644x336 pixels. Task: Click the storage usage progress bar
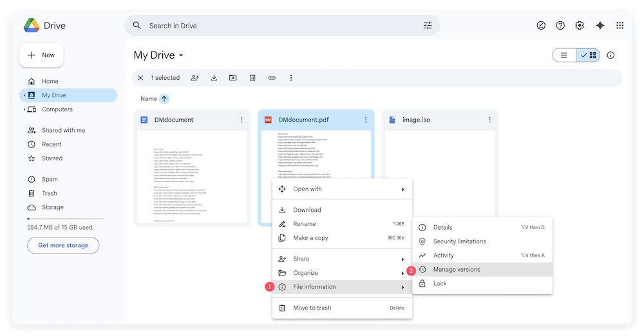click(63, 219)
